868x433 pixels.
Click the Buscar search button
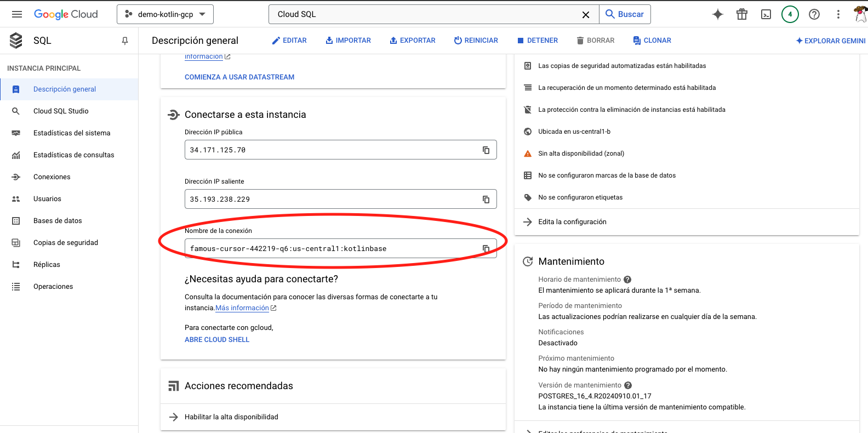click(x=625, y=14)
